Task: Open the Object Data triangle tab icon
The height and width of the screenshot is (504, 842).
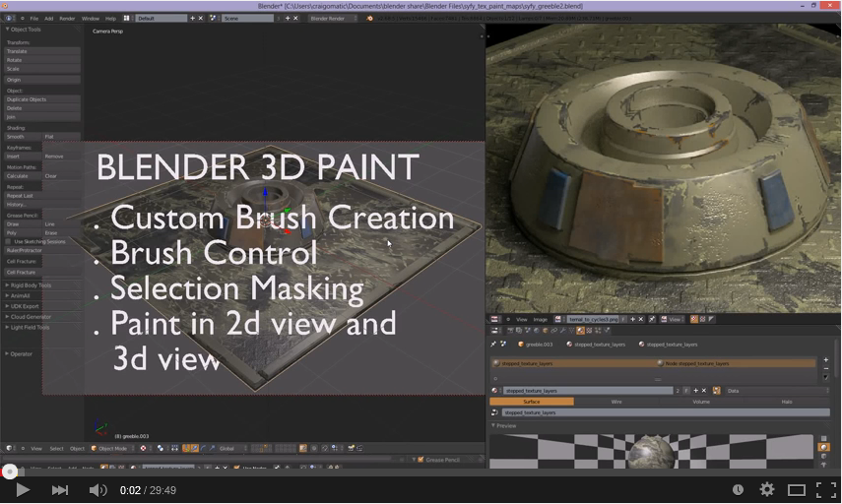Action: [571, 330]
